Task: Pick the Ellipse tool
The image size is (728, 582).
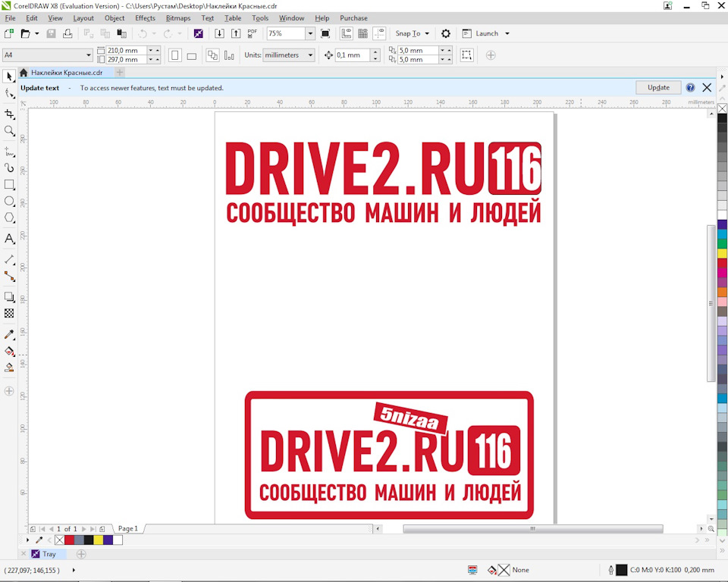Action: click(9, 202)
